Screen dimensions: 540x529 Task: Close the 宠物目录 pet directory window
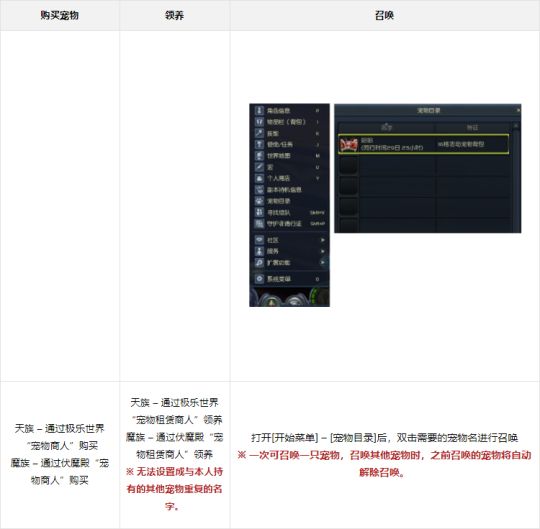(x=518, y=110)
